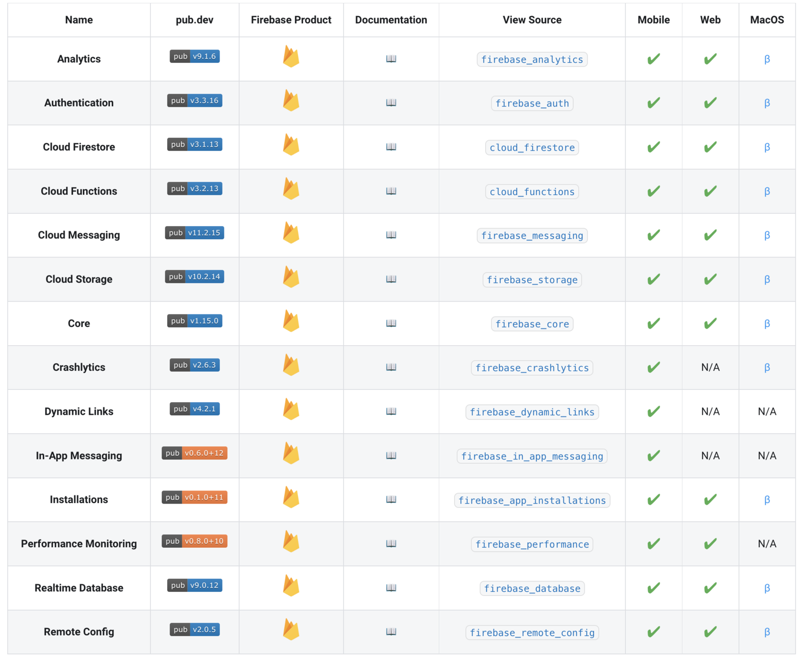812x662 pixels.
Task: Open Firebase icon in In-App Messaging row
Action: (291, 453)
